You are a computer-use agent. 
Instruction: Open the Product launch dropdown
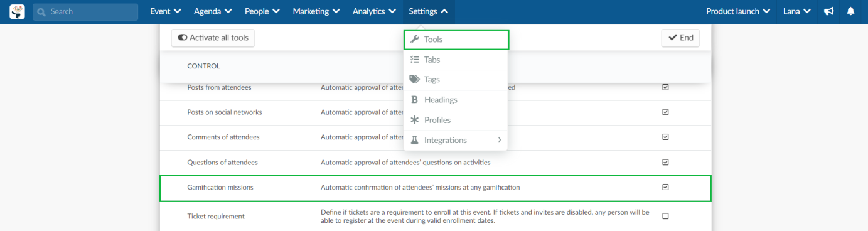741,11
